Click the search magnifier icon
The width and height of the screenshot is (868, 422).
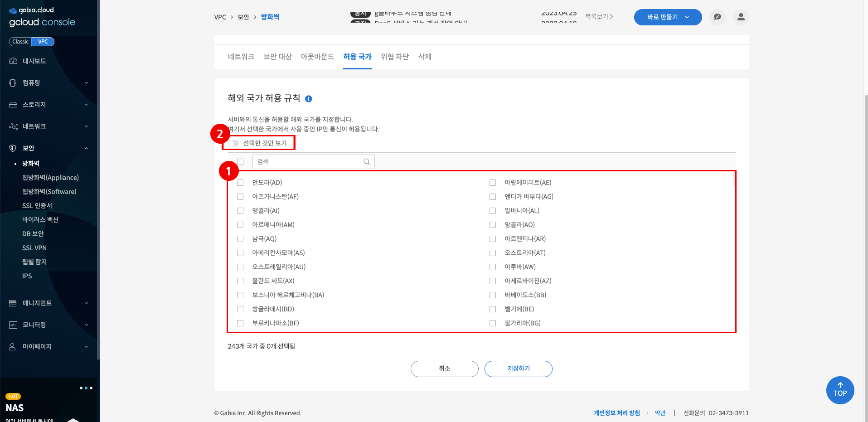point(367,162)
